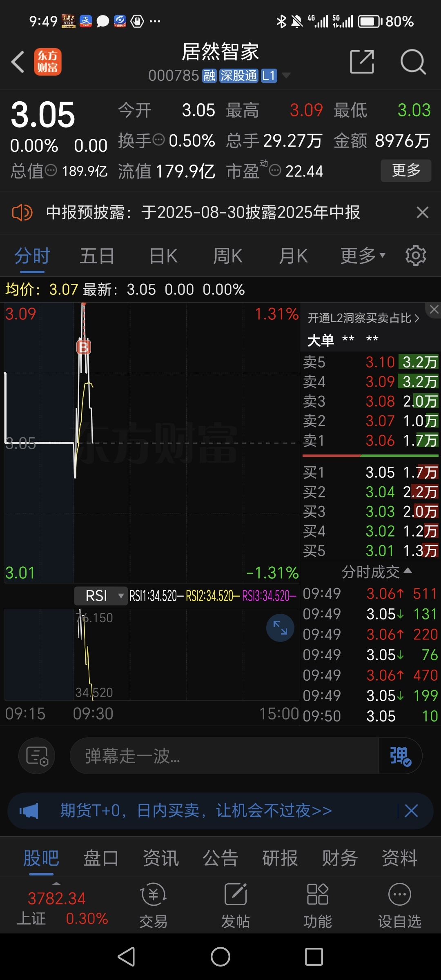This screenshot has width=441, height=980.
Task: Tap the 换手 info icon
Action: click(158, 140)
